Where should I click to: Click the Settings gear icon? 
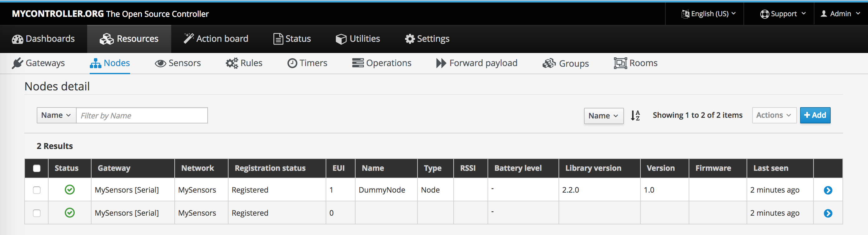410,39
